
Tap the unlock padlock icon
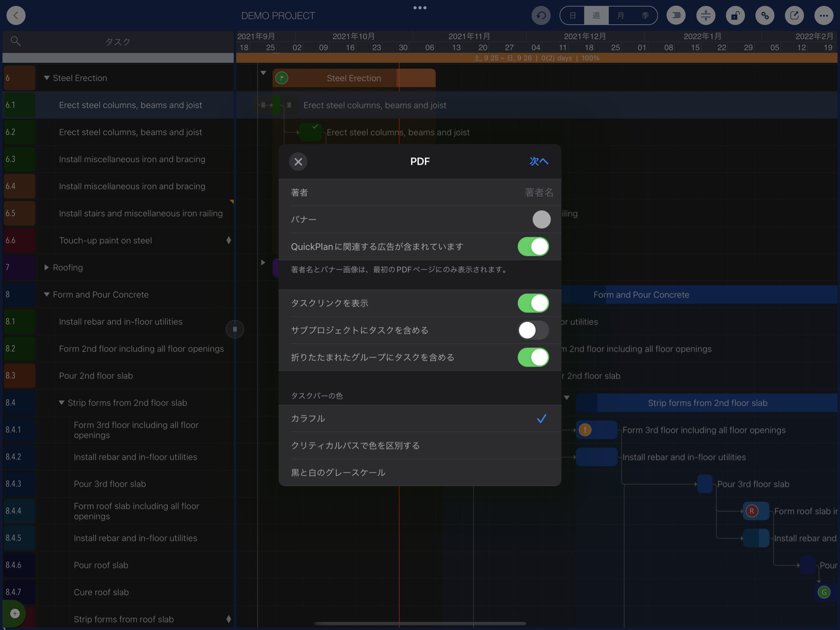pyautogui.click(x=735, y=16)
